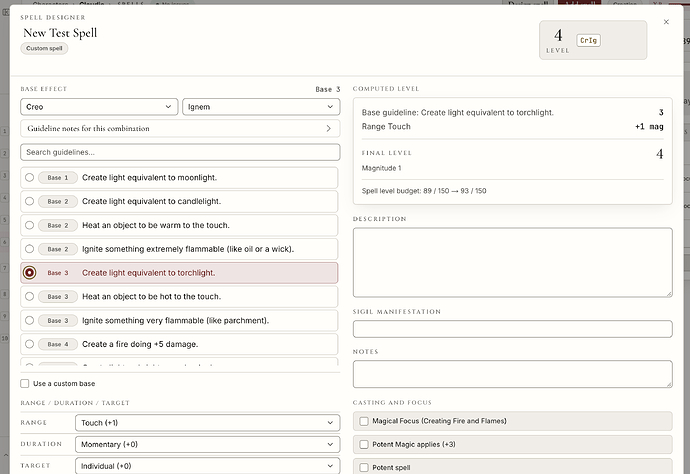The height and width of the screenshot is (474, 690).
Task: Open the Range Touch (+1) dropdown
Action: [207, 423]
